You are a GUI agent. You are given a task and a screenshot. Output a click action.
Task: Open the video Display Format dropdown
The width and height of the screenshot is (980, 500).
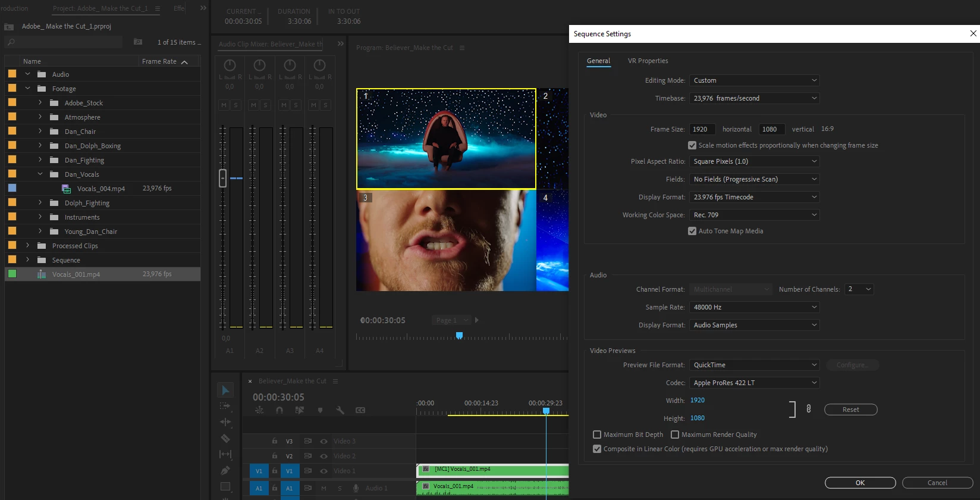(755, 197)
